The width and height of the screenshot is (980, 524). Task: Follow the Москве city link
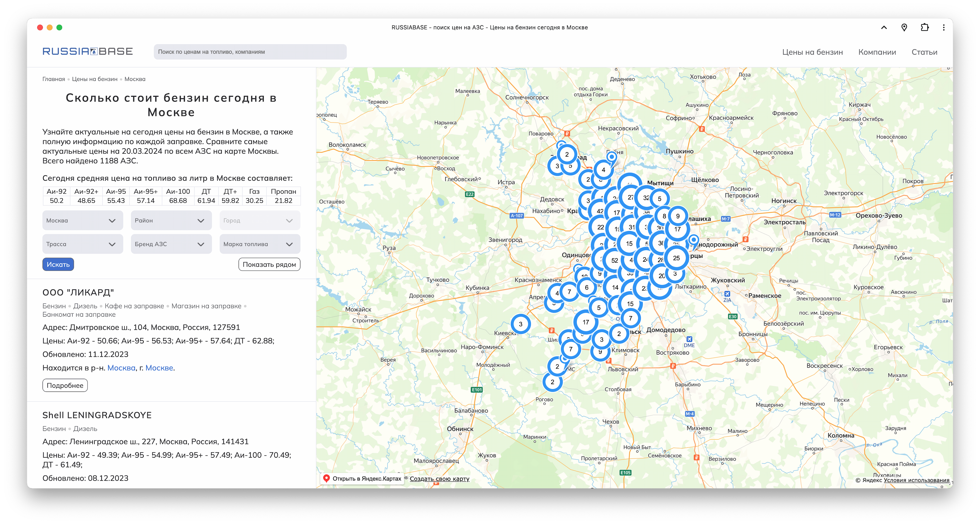160,368
